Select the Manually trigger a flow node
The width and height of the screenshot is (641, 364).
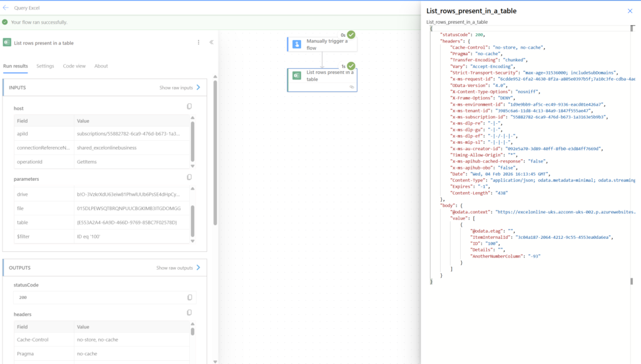(x=322, y=44)
